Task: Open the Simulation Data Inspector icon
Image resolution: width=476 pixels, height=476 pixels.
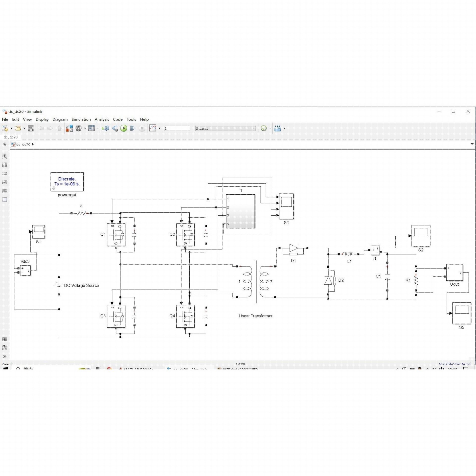Action: pyautogui.click(x=153, y=128)
